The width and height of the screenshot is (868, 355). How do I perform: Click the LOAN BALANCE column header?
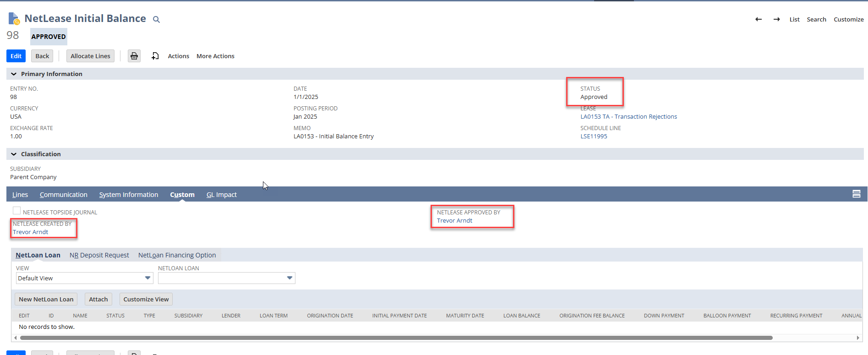522,316
